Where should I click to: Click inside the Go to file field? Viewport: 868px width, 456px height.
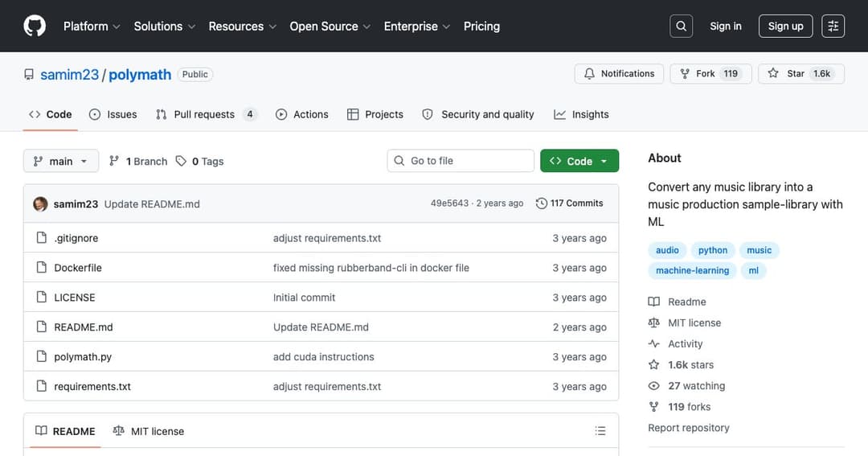coord(461,161)
